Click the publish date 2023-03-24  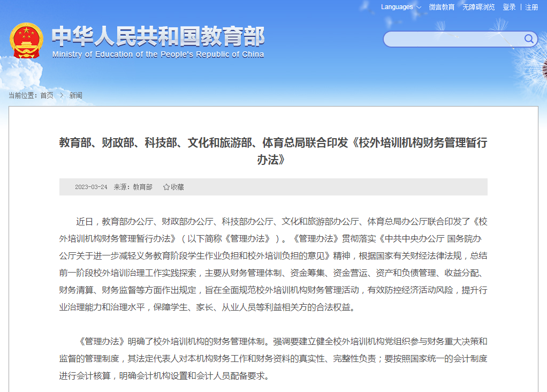(x=91, y=187)
